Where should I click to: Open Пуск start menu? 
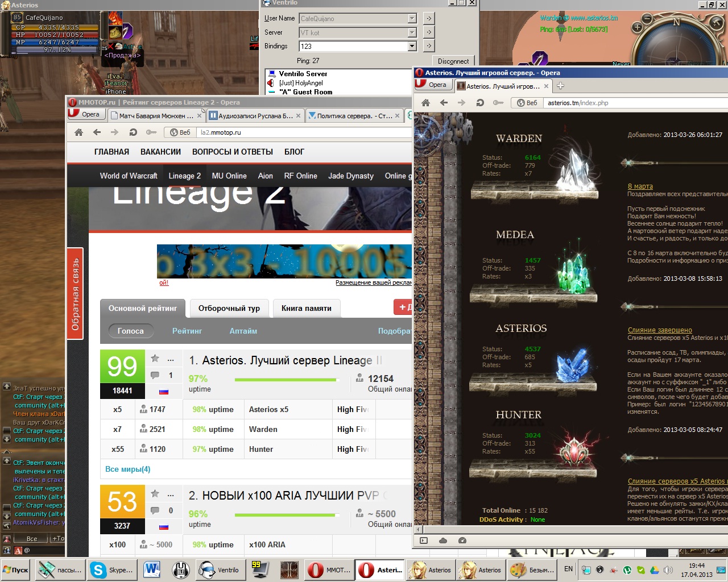16,569
